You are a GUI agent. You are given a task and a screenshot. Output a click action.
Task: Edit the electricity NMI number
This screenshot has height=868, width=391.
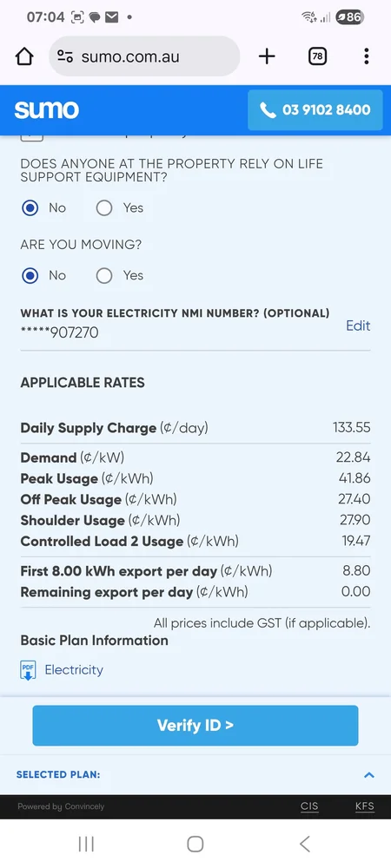[358, 325]
